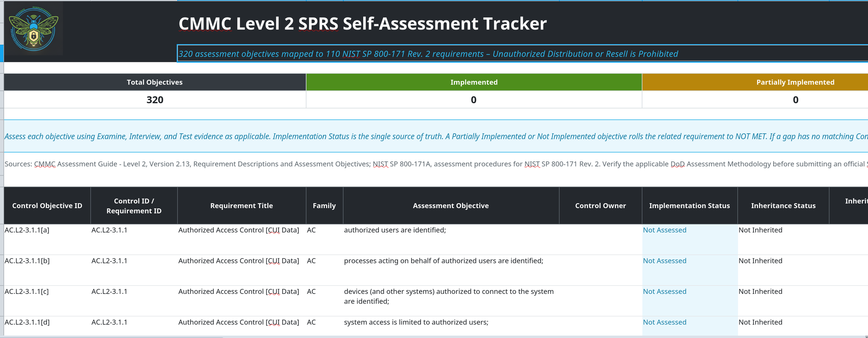Open the Not Assessed status for AC.L2-3.1.1[d]

click(x=690, y=326)
